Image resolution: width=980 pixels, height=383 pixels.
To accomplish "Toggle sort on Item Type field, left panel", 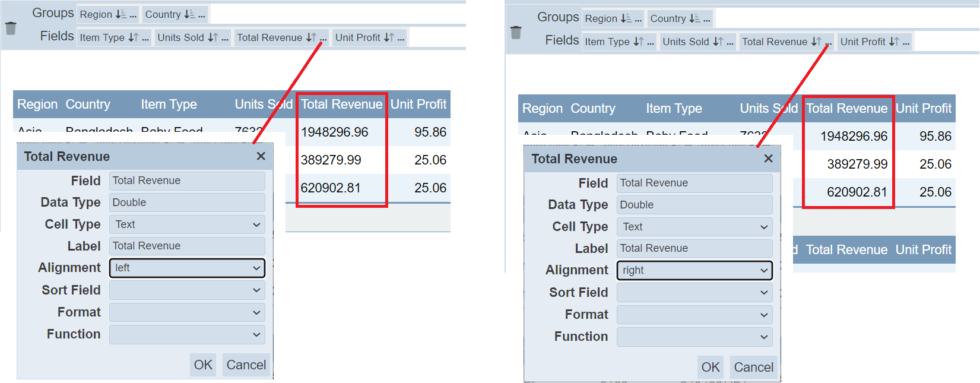I will (x=133, y=37).
